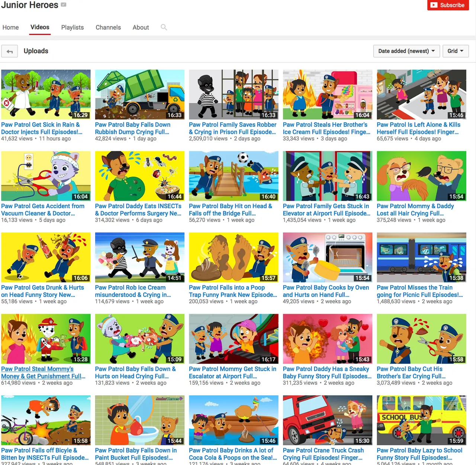Open Falls off Bicycle video thumbnail

[x=46, y=420]
